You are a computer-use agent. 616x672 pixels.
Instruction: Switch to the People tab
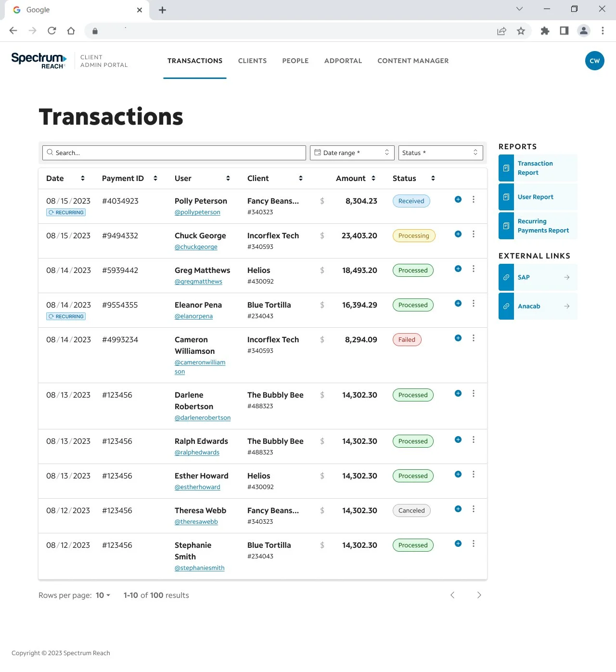coord(295,61)
